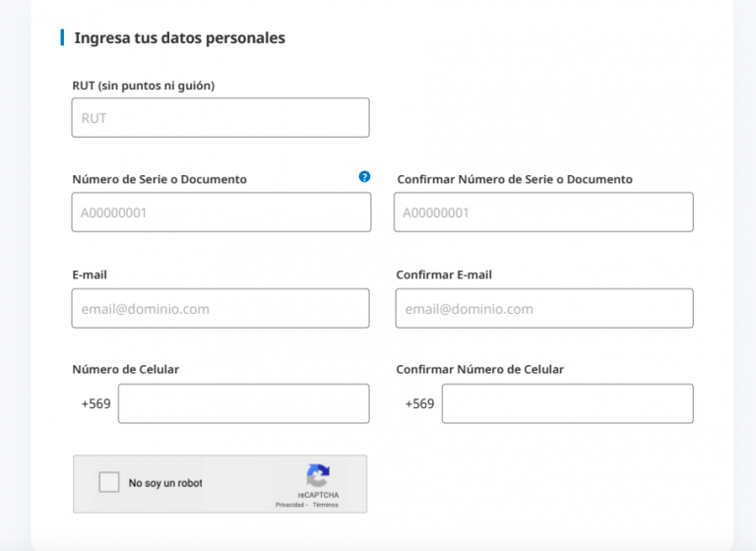Click the +569 prefix beside Número de Celular
The image size is (756, 551).
pos(95,403)
